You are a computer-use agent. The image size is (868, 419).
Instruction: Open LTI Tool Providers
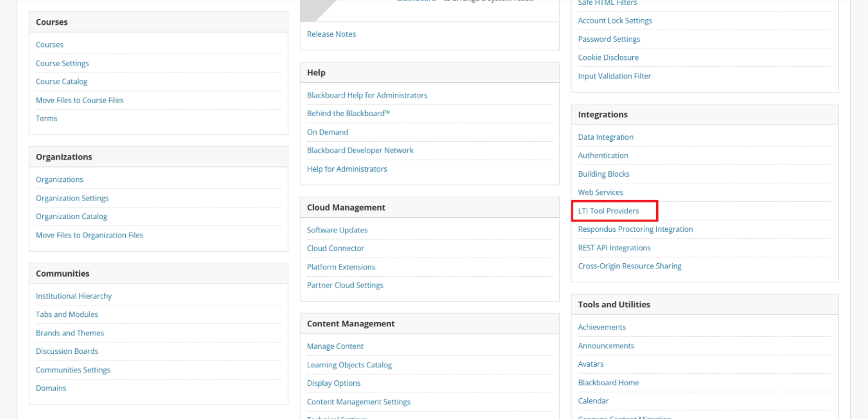click(608, 211)
